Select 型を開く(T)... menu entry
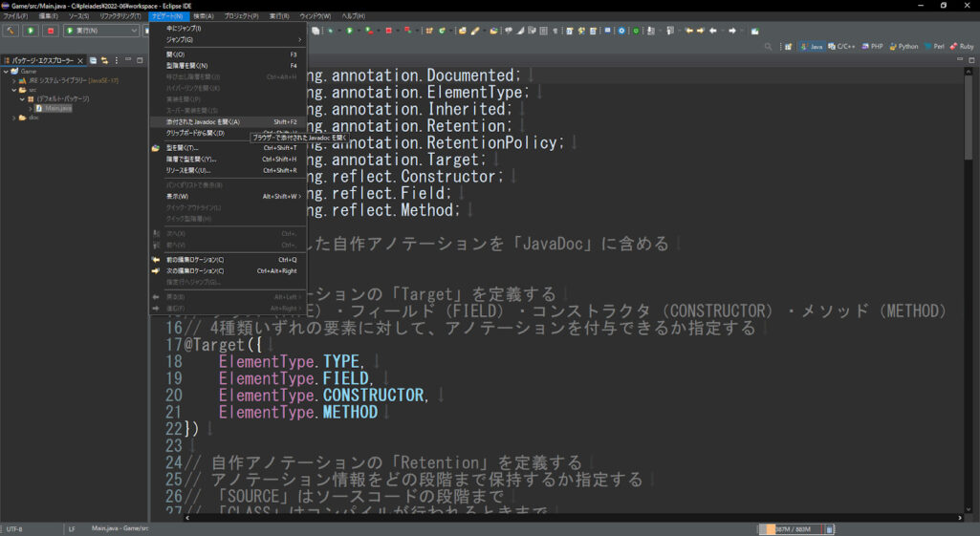The height and width of the screenshot is (536, 980). point(228,148)
